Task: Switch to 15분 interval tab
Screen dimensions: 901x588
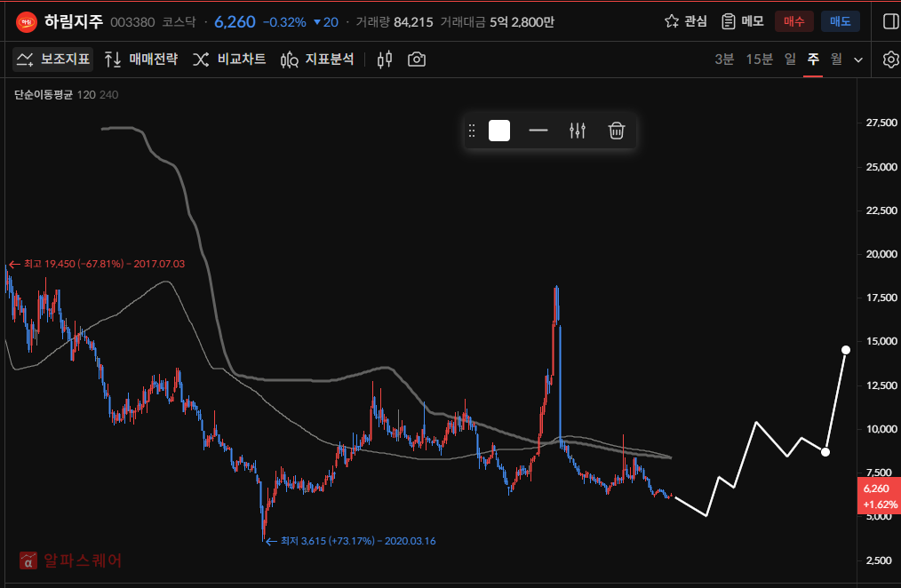Action: pos(759,60)
